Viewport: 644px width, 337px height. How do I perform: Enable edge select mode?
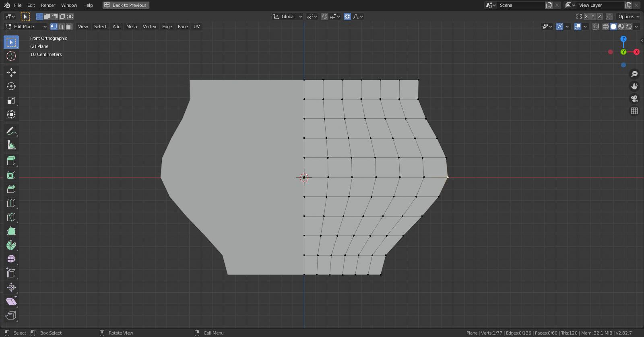point(62,27)
